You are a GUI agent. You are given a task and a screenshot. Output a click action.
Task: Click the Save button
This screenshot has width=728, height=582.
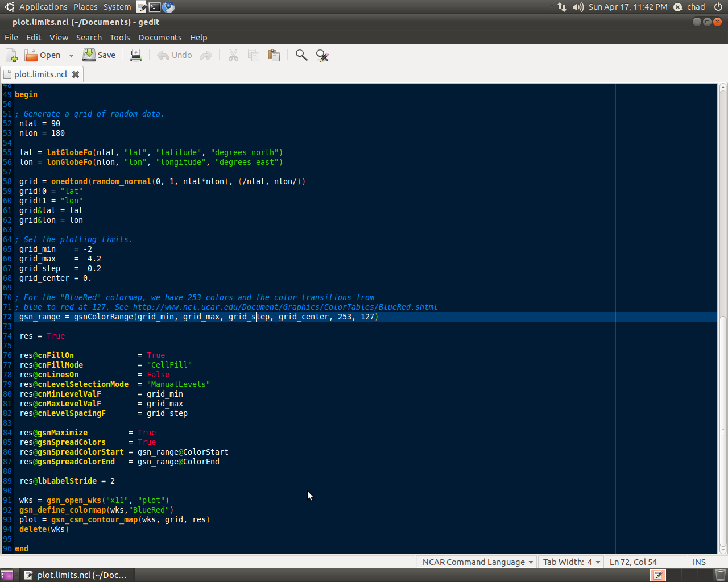100,55
